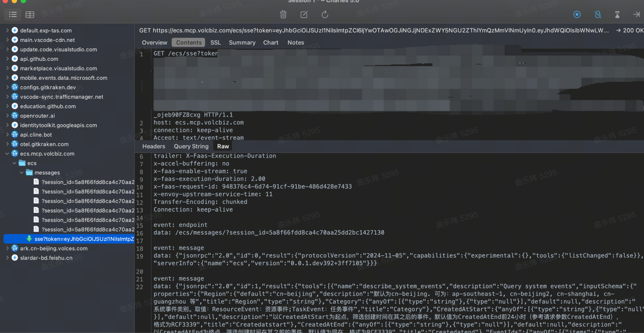644x333 pixels.
Task: Clear the session with trash icon
Action: tap(283, 15)
